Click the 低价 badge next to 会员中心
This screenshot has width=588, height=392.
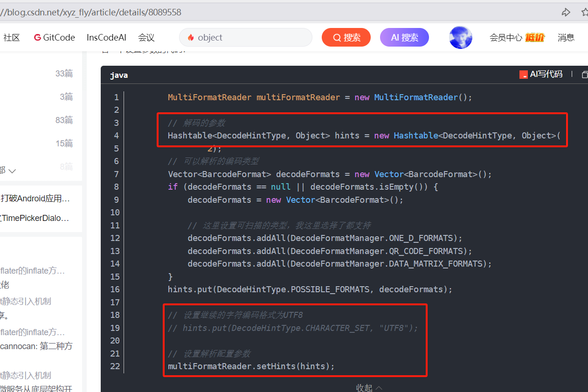pos(534,38)
